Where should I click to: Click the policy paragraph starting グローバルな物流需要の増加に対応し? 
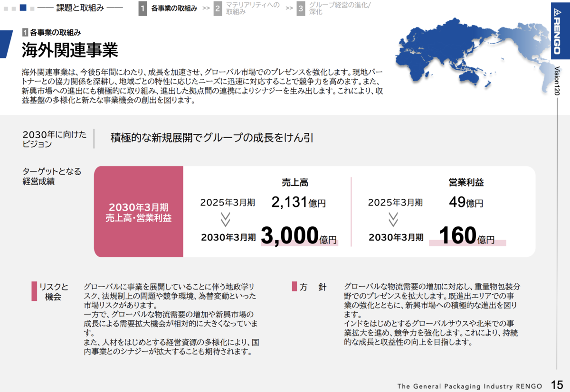tap(432, 314)
